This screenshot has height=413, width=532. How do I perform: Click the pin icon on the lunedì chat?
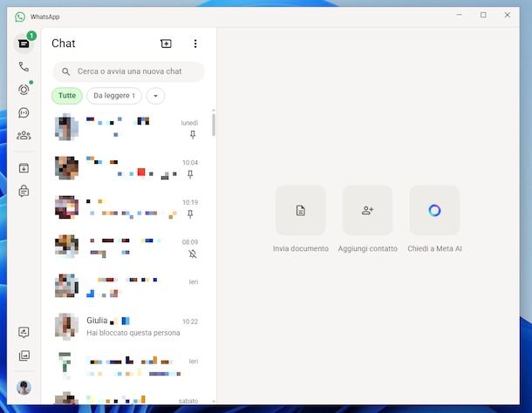click(193, 134)
